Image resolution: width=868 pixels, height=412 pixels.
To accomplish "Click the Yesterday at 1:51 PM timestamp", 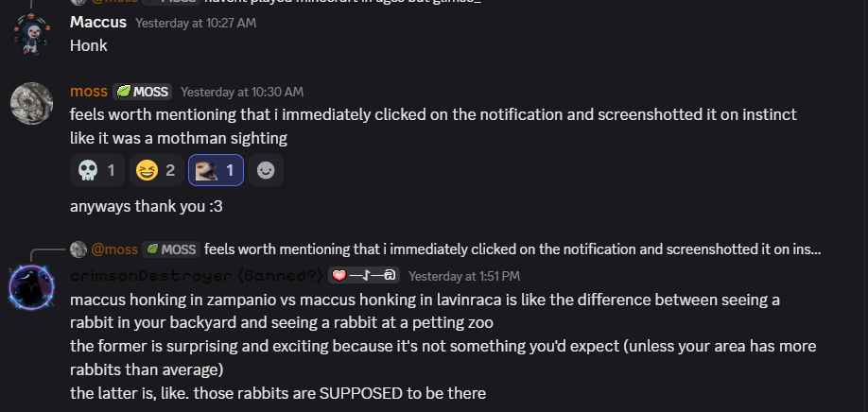I will point(464,276).
